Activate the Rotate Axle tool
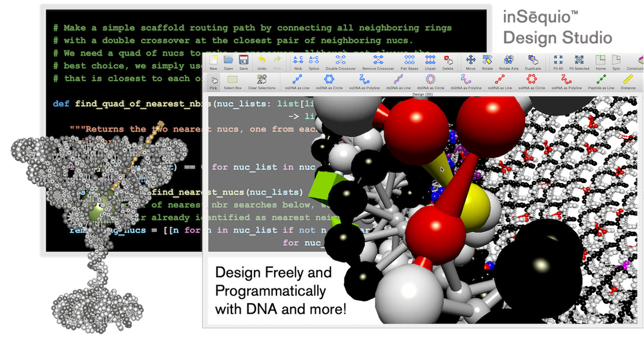 [508, 62]
